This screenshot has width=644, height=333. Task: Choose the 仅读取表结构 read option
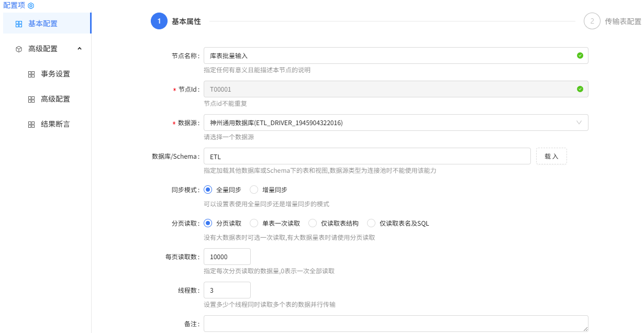313,223
